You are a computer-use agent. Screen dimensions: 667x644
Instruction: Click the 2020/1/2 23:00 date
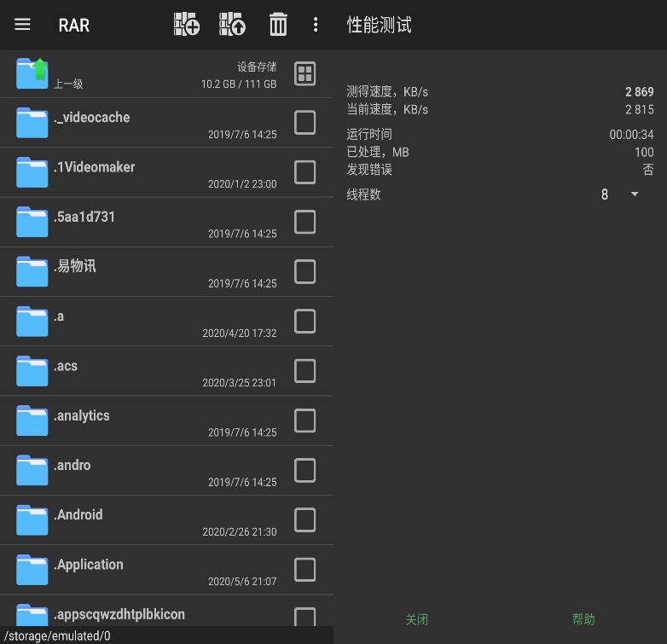coord(242,184)
